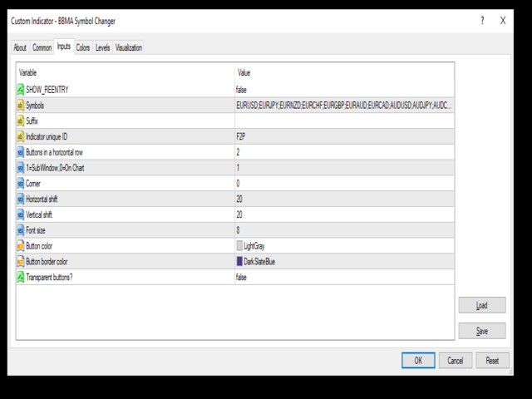Image resolution: width=532 pixels, height=399 pixels.
Task: Click the Corner value 0
Action: click(238, 184)
